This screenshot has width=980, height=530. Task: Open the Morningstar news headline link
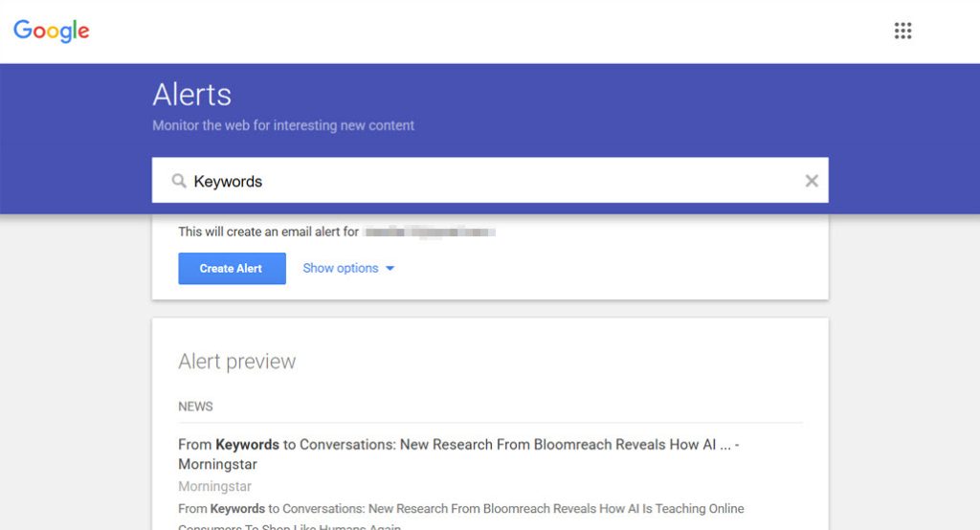[458, 453]
